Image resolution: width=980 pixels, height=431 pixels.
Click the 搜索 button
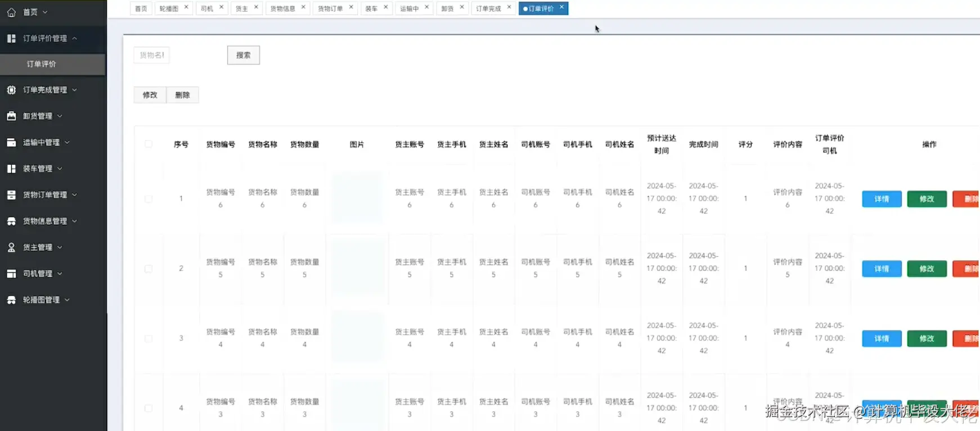(244, 55)
